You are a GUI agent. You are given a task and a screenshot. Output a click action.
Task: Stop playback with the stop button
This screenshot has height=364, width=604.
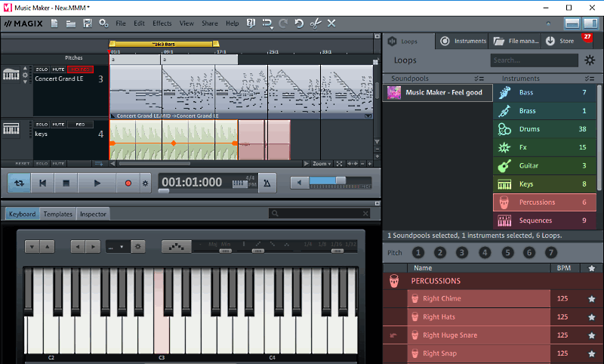coord(66,184)
